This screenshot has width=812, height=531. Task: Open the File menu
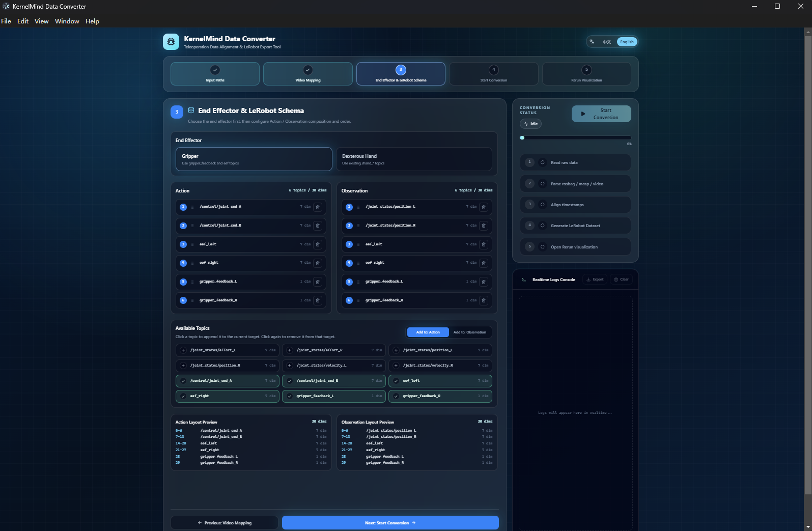[x=6, y=21]
